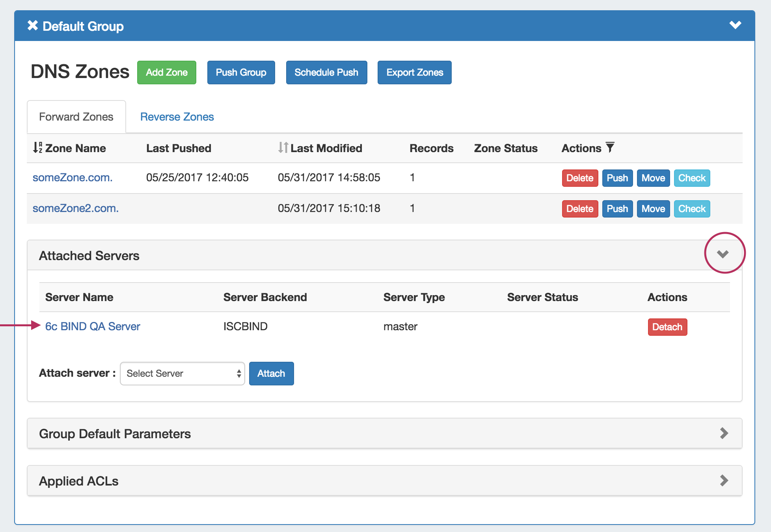Detach the 6c BIND QA Server

click(667, 327)
